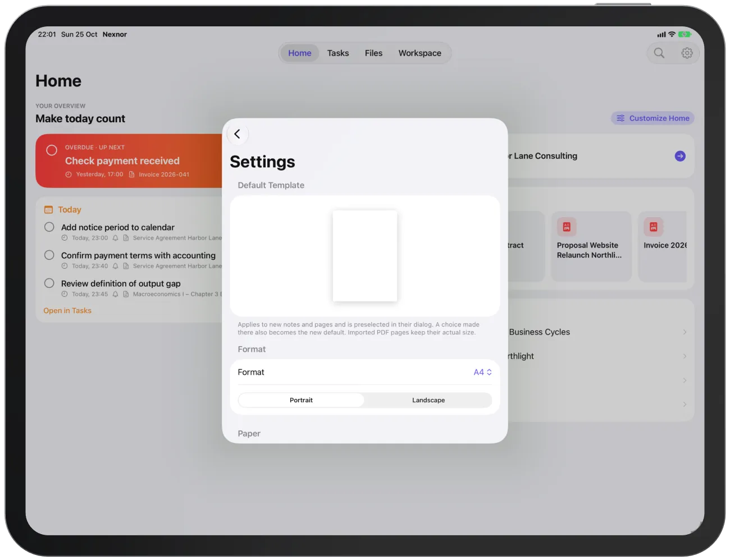
Task: Click Macroeconomics I – Chapter 3 reference
Action: click(x=177, y=294)
